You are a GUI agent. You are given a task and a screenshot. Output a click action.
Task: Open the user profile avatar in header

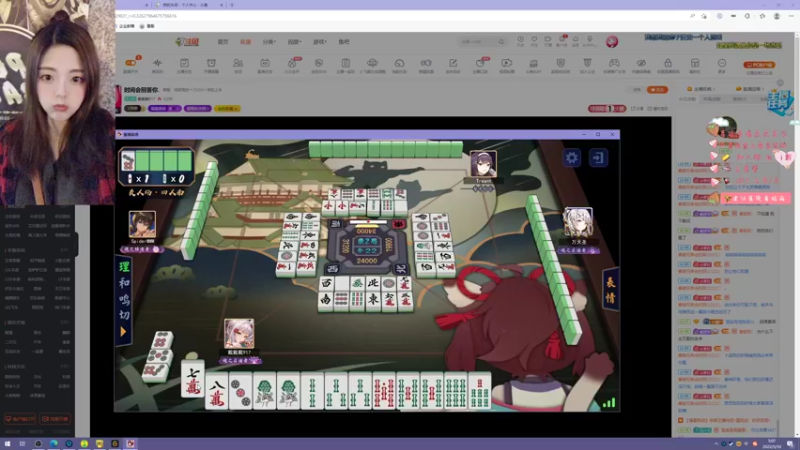click(x=612, y=41)
